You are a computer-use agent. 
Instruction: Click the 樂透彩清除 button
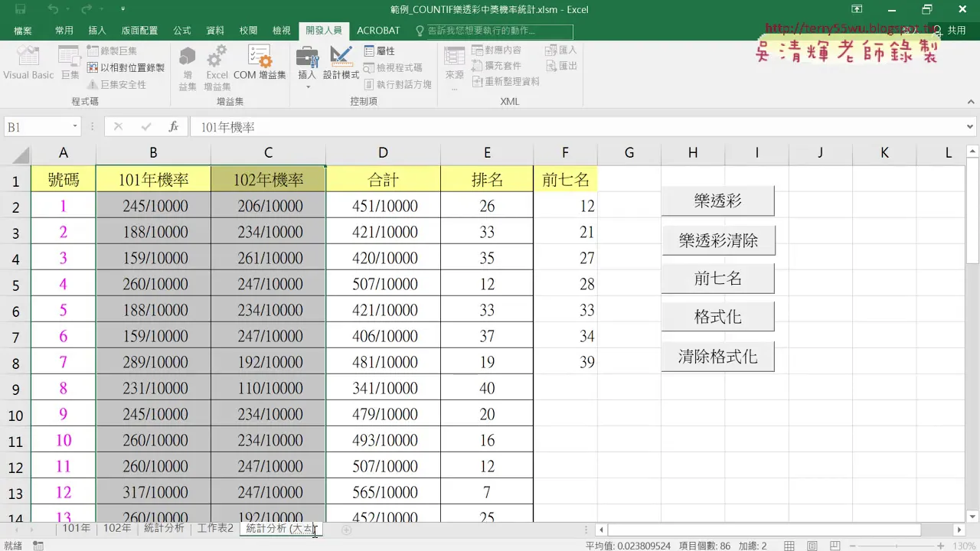pos(718,240)
